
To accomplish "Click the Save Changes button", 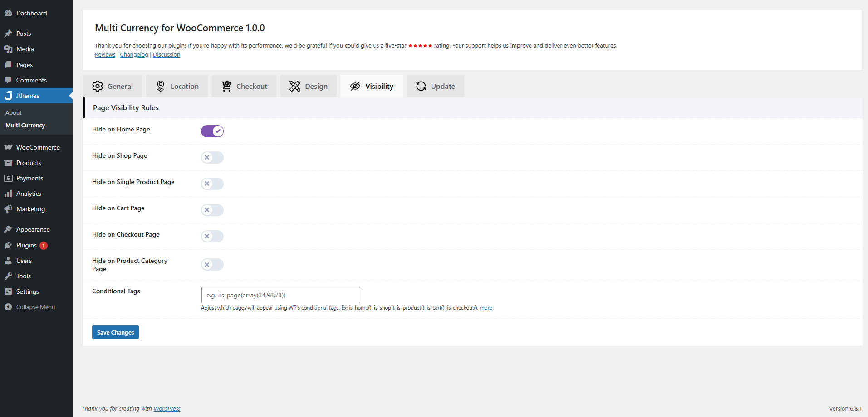I will pyautogui.click(x=115, y=332).
